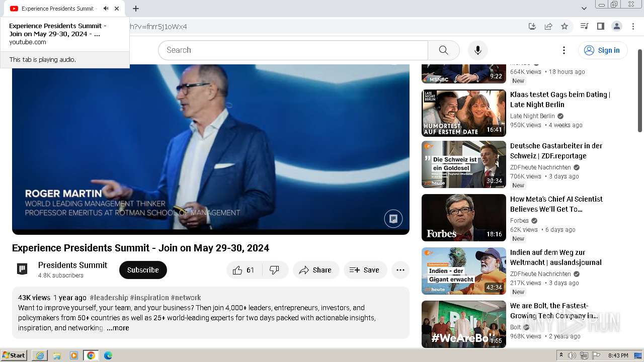Bookmark this page with the star icon
Screen dimensions: 644x362
pos(565,26)
